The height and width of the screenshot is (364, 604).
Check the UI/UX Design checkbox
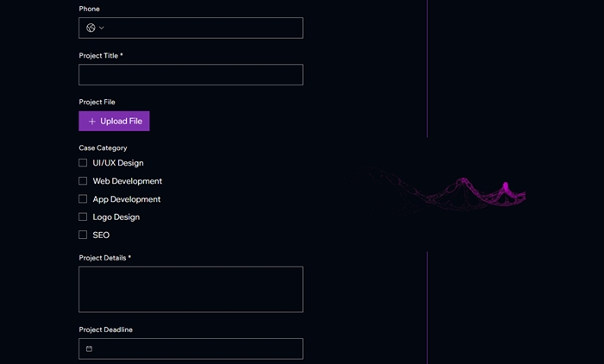tap(83, 162)
